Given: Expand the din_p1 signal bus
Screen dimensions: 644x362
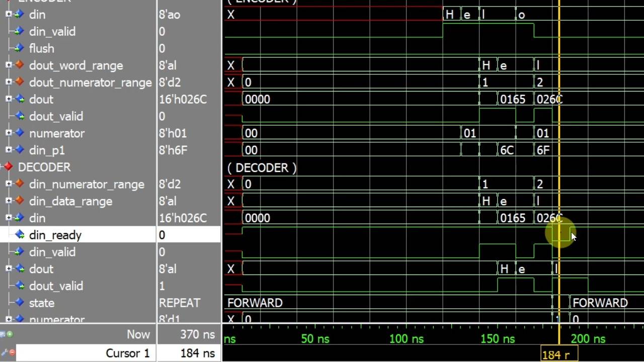Looking at the screenshot, I should (x=9, y=149).
